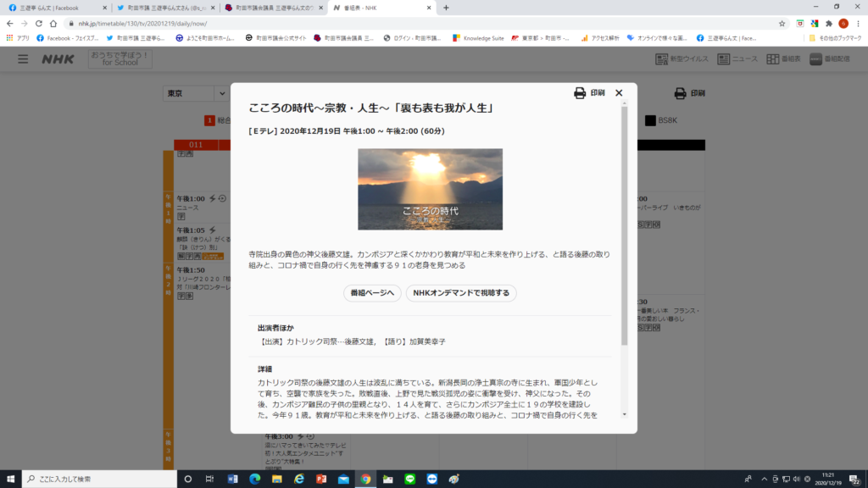
Task: Open the 番組表 header link
Action: coord(783,58)
